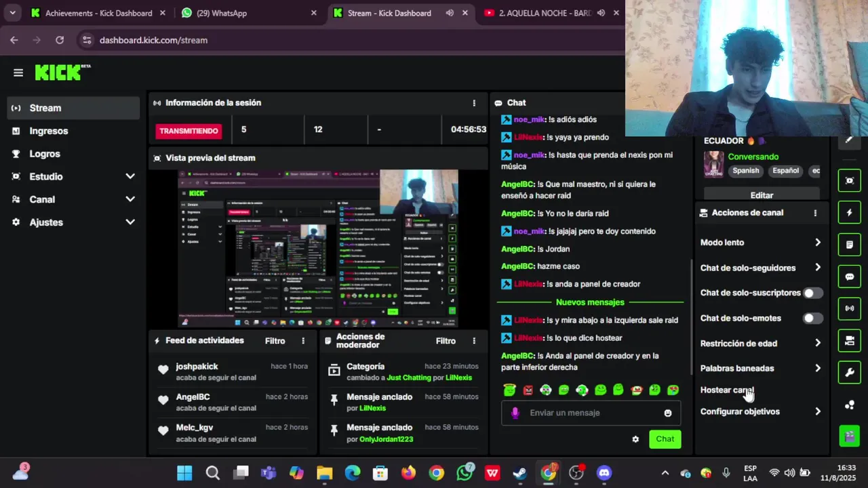
Task: Click the camera icon in the right rail
Action: [849, 340]
